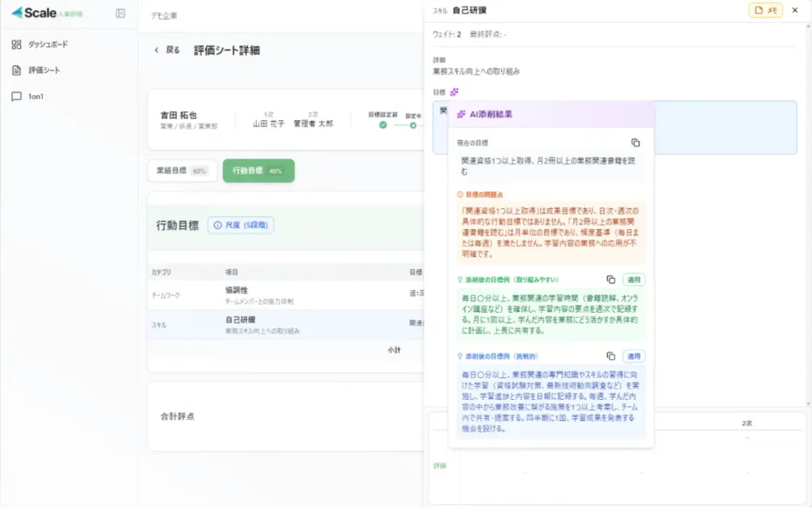Collapse the sidebar with panel toggle icon

pyautogui.click(x=120, y=14)
